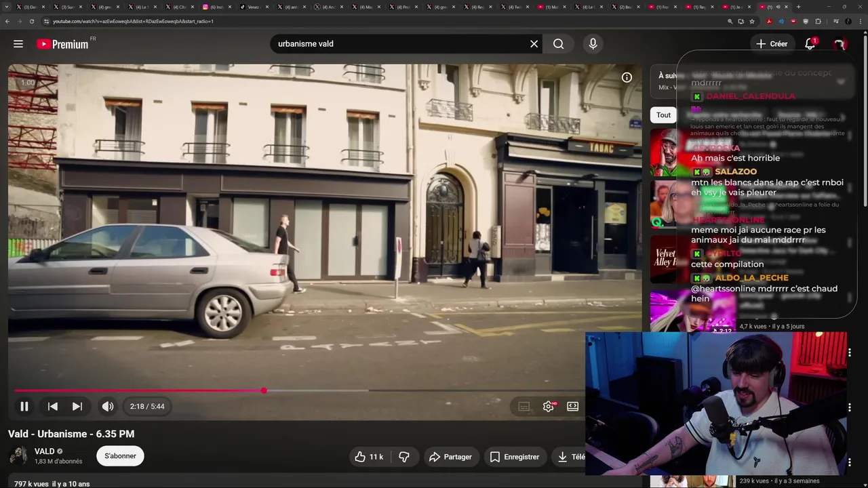This screenshot has height=488, width=868.
Task: Open the media controls icon in toolbar
Action: pos(835,21)
